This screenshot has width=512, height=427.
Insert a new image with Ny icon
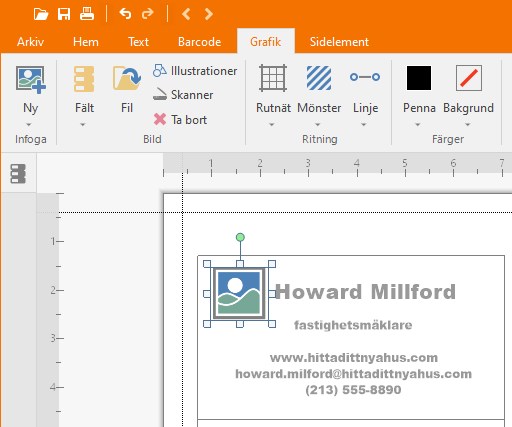click(x=31, y=80)
